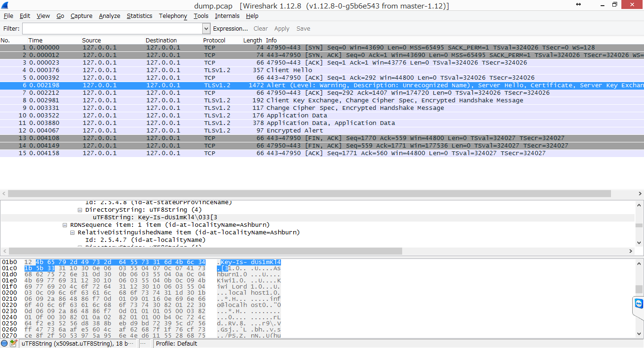
Task: Open the filter history dropdown arrow
Action: 206,29
